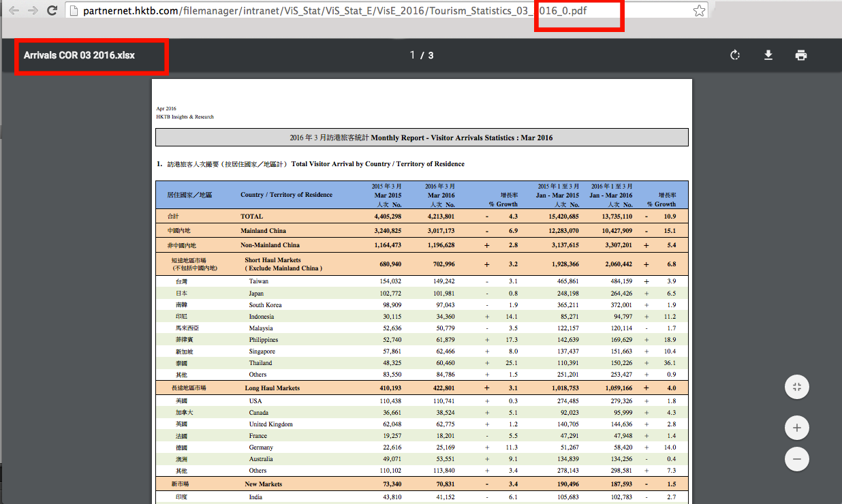Click the Short Haul Markets row heading
The image size is (842, 504).
(x=272, y=260)
